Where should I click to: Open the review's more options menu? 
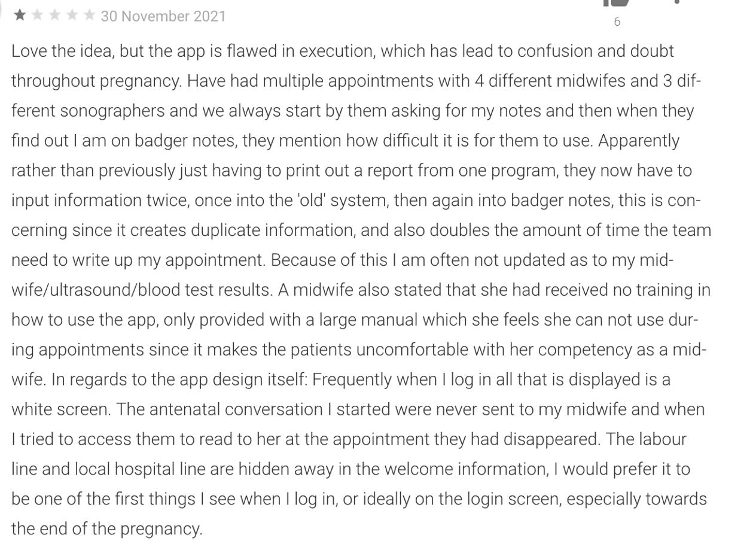[676, 2]
